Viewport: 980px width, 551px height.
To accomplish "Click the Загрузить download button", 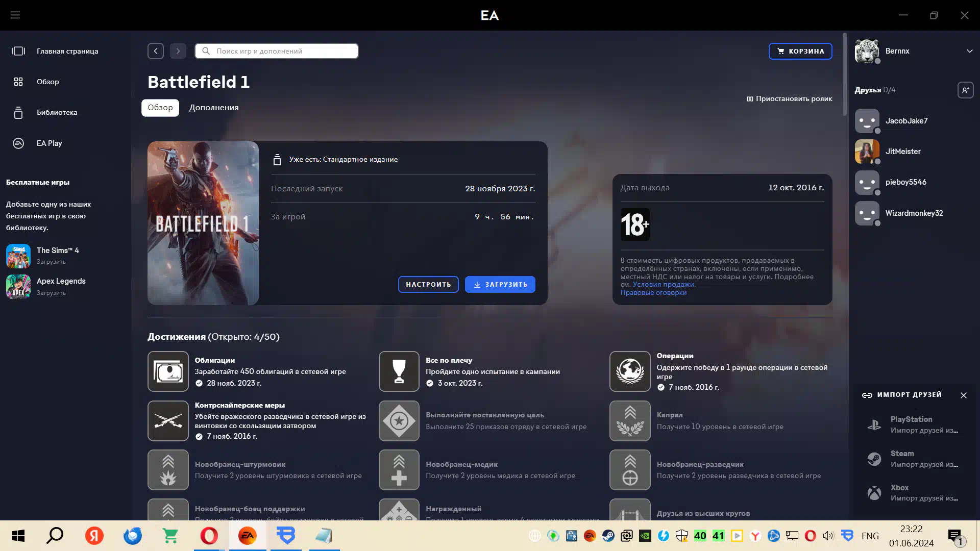I will [500, 284].
